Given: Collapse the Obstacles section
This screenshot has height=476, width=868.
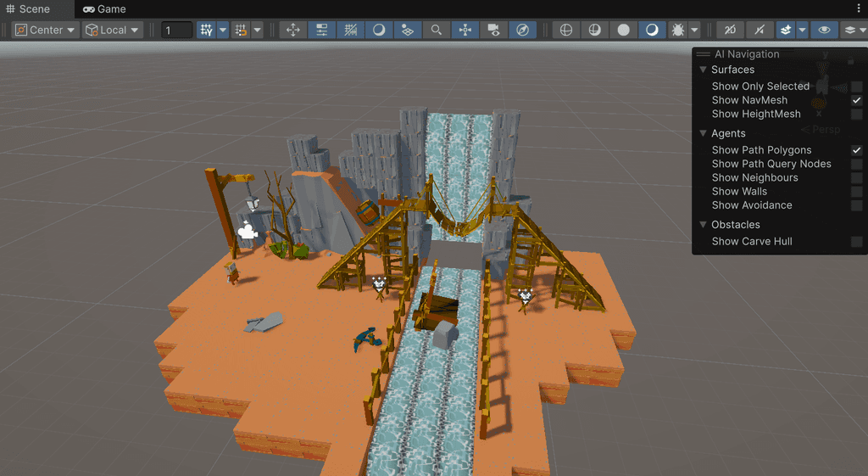Looking at the screenshot, I should [x=703, y=225].
